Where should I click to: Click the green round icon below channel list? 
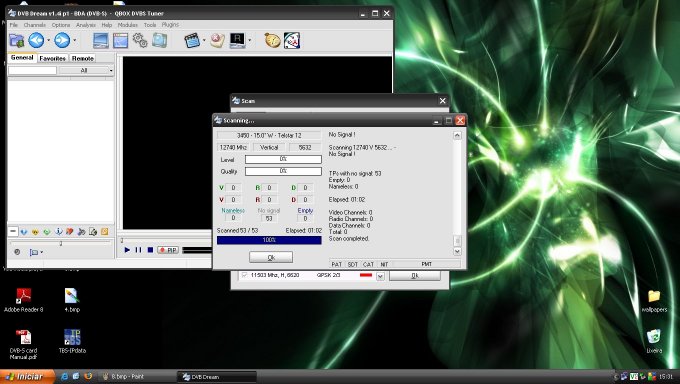pos(47,232)
